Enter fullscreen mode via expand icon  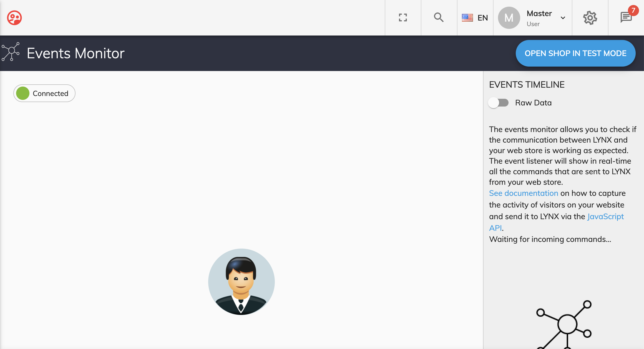click(x=403, y=18)
